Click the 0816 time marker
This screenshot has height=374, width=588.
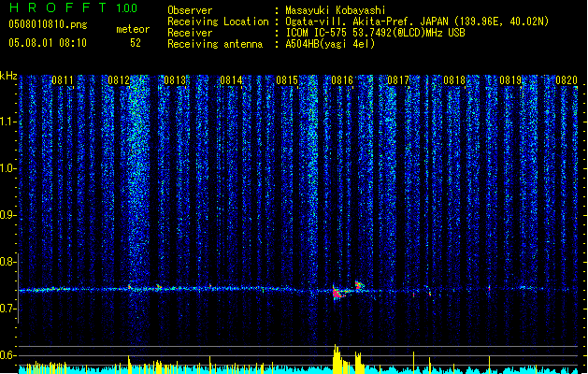coord(342,80)
